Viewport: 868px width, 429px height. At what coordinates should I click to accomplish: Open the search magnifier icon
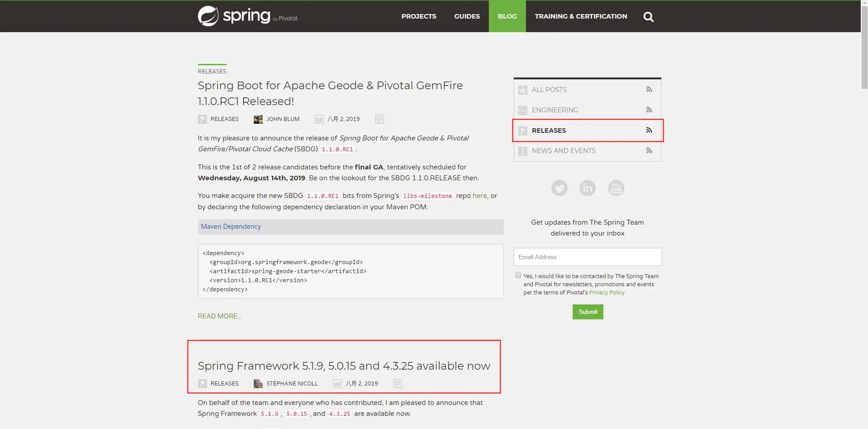pos(648,17)
